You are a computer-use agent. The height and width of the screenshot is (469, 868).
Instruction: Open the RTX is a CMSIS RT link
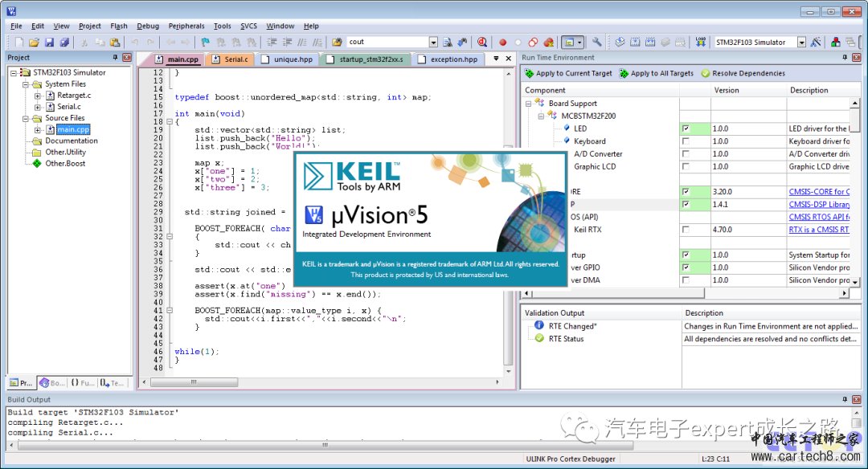click(x=819, y=230)
